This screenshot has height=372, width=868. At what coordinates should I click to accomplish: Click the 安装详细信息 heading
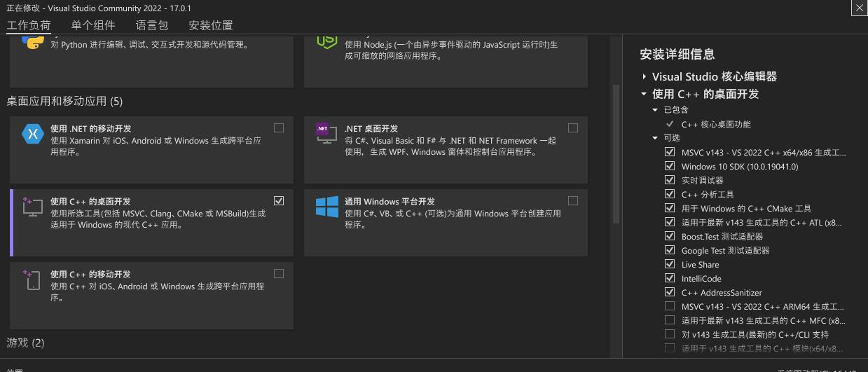[677, 55]
